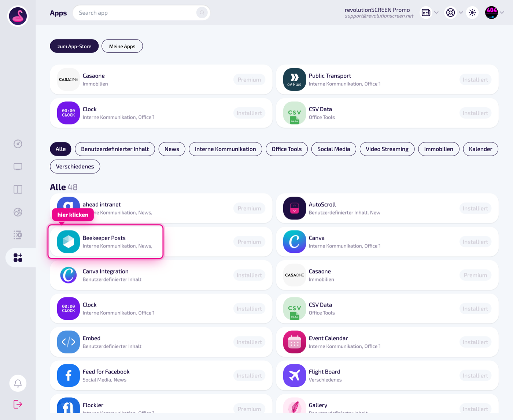Click the logout icon in sidebar
513x420 pixels.
(18, 404)
